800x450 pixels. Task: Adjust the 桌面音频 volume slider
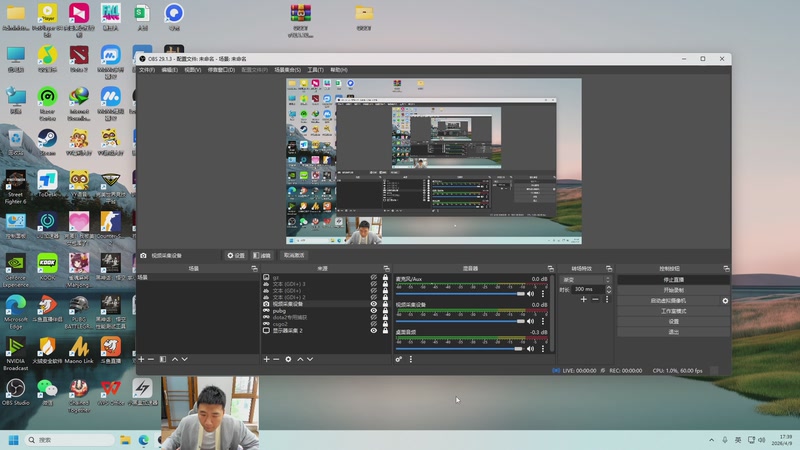460,349
